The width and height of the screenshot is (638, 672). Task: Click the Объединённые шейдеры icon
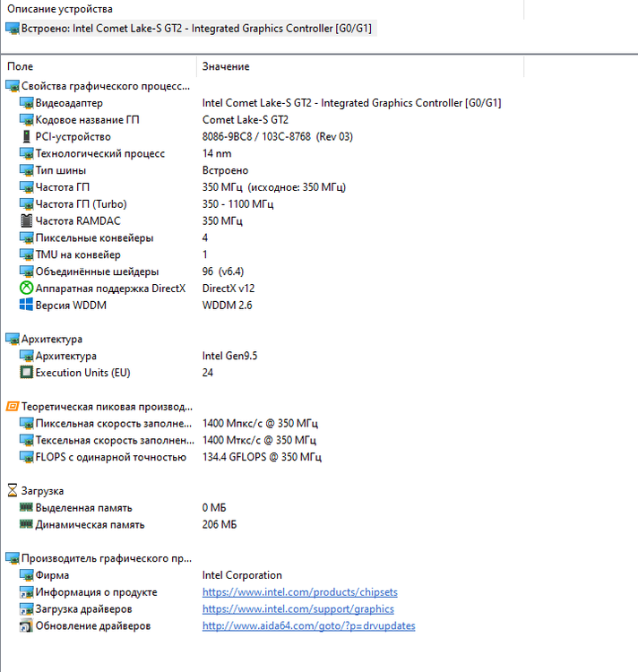(26, 271)
